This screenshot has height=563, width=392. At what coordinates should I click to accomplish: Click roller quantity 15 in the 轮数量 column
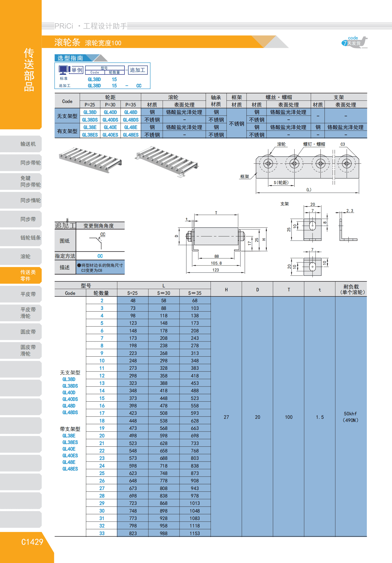[102, 398]
